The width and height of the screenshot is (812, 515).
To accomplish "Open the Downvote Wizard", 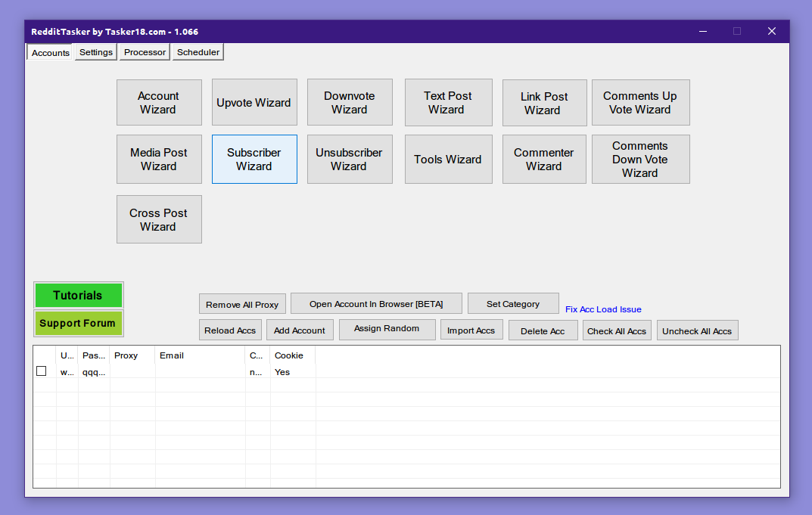I will coord(350,103).
